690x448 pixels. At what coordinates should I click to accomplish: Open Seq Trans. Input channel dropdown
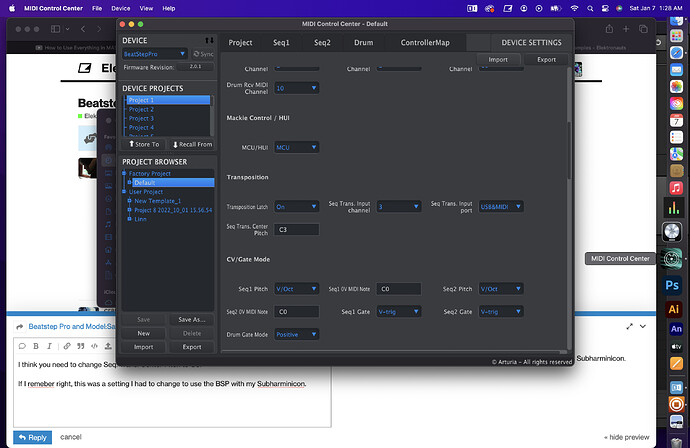point(398,207)
